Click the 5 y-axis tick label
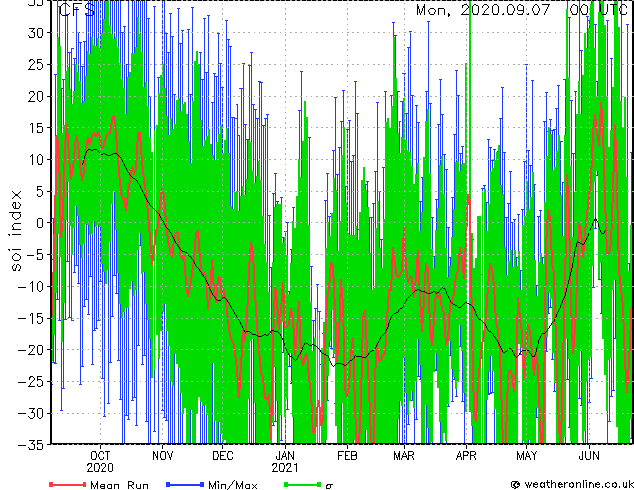The image size is (634, 490). coord(39,191)
